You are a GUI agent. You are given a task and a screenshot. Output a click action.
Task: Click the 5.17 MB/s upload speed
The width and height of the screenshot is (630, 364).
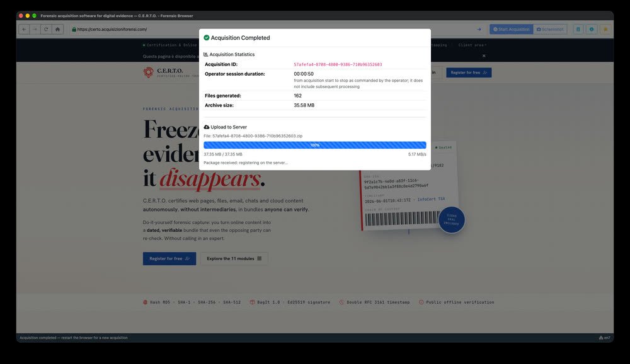(417, 154)
